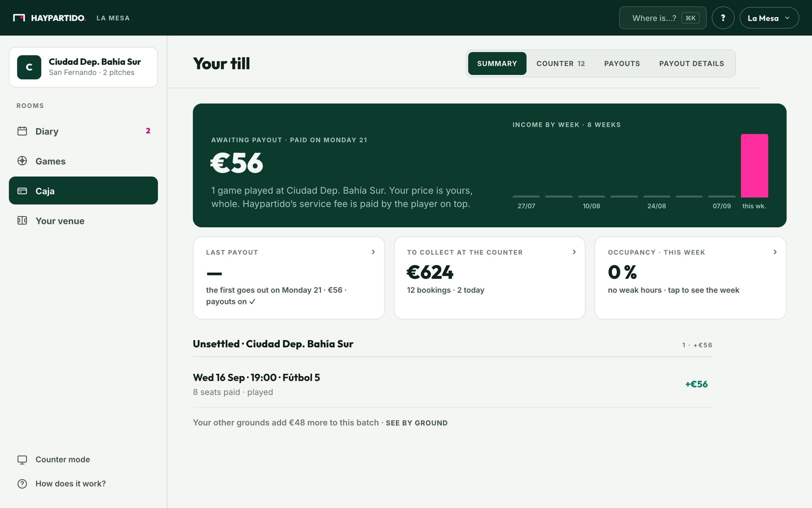
Task: Open Last Payout card chevron
Action: tap(373, 252)
